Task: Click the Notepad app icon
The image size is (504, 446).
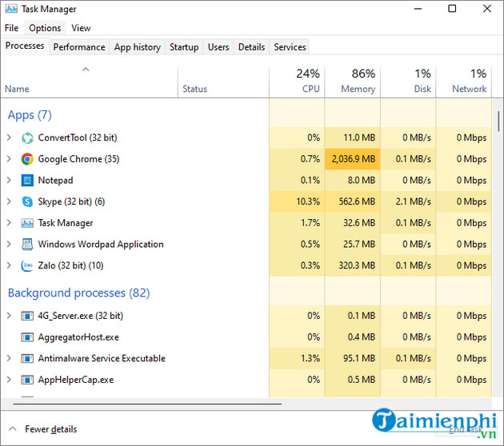Action: coord(27,181)
